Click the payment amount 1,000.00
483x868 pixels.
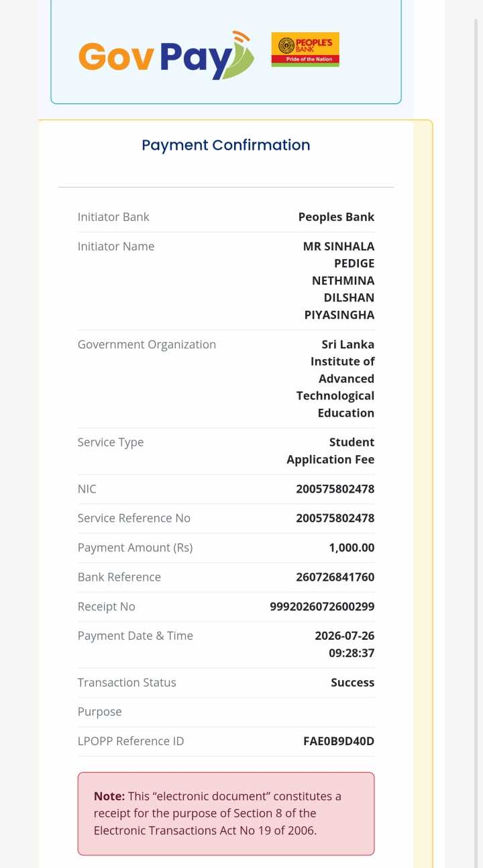coord(352,548)
